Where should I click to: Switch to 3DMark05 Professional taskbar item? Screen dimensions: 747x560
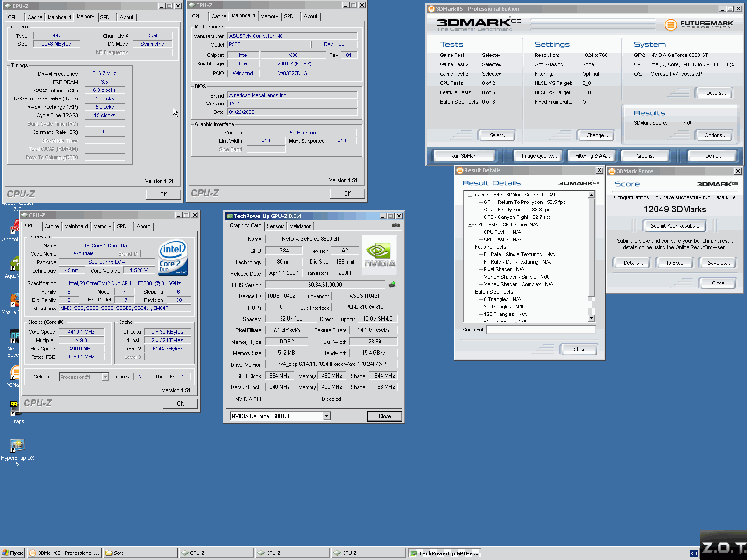(64, 553)
